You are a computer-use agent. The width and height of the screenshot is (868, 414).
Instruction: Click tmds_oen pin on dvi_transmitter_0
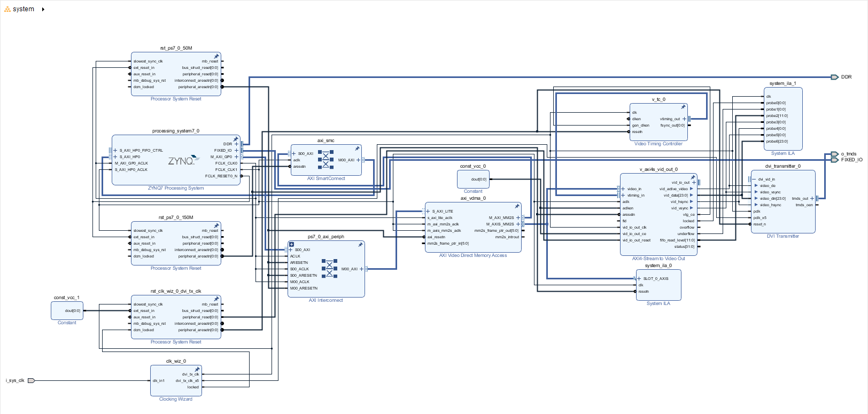[804, 205]
